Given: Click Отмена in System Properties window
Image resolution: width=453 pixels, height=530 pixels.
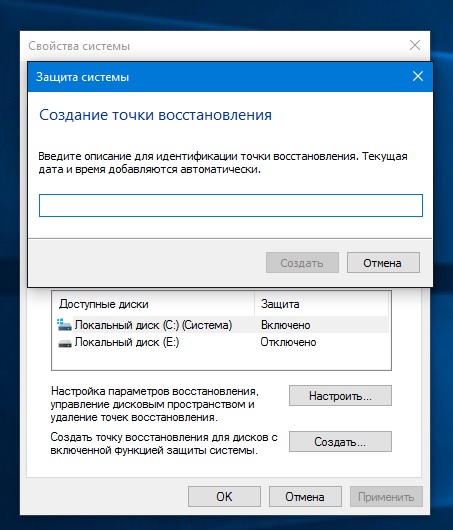Looking at the screenshot, I should pos(305,497).
